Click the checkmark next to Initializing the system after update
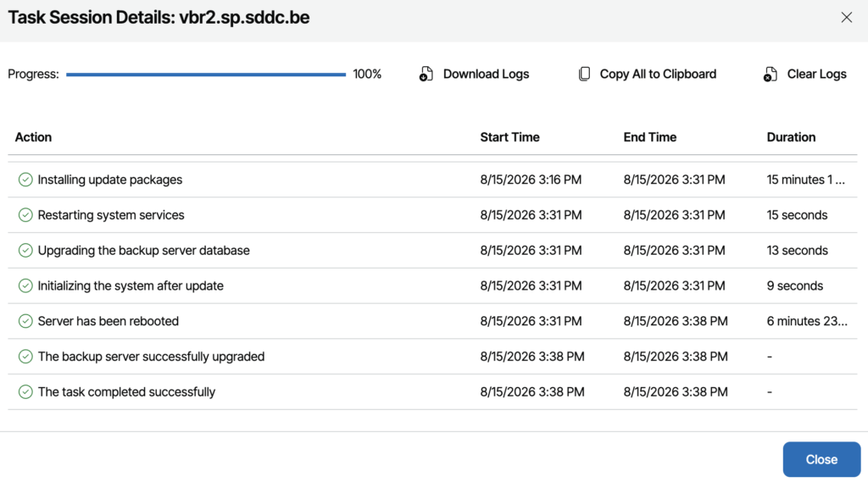 click(25, 285)
